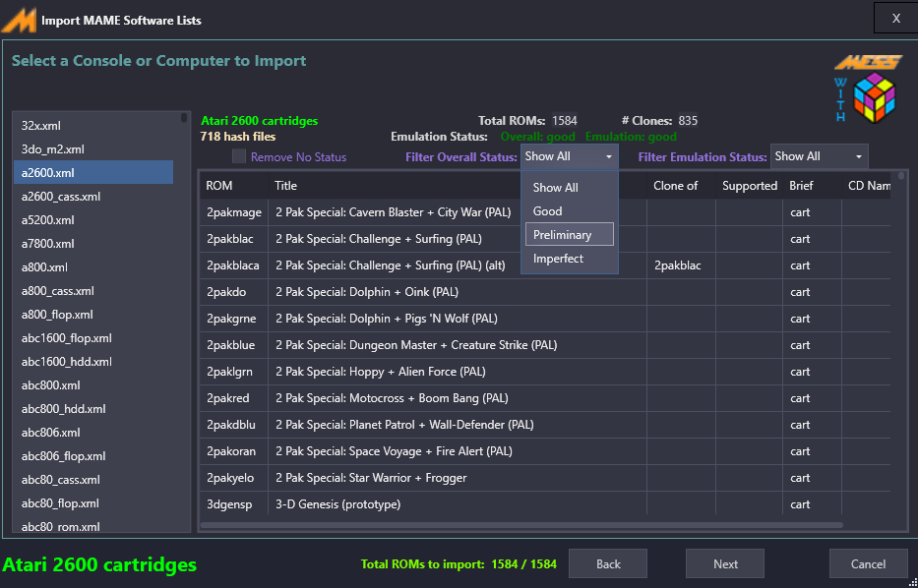Click the 2pakblac ROM cell
918x588 pixels.
pos(233,239)
